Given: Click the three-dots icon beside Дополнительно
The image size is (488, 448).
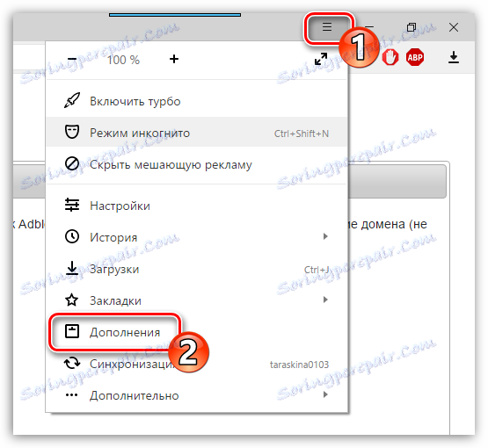Looking at the screenshot, I should click(72, 395).
